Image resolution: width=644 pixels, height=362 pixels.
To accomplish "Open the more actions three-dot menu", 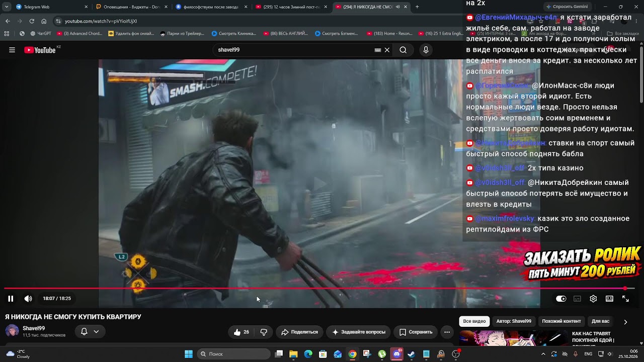I will (447, 332).
